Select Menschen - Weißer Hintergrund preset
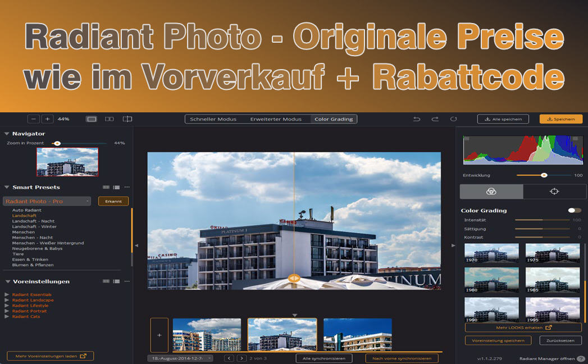This screenshot has height=364, width=588. coord(48,243)
